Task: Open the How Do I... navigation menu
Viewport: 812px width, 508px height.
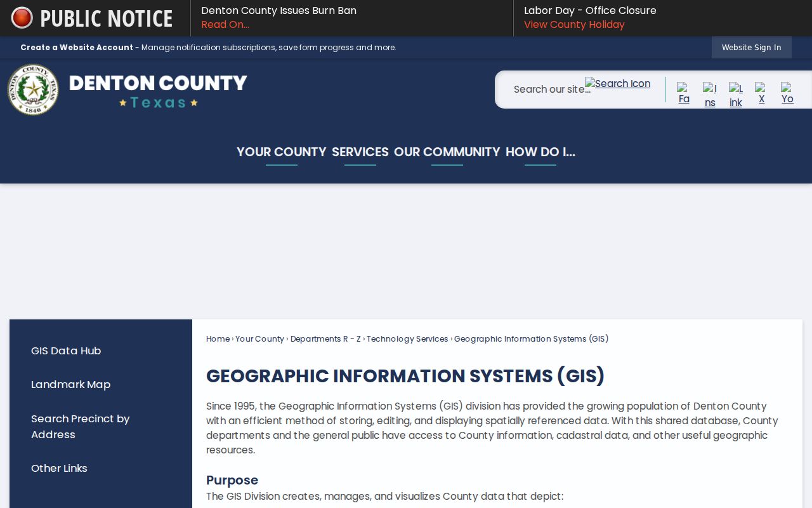Action: click(540, 152)
